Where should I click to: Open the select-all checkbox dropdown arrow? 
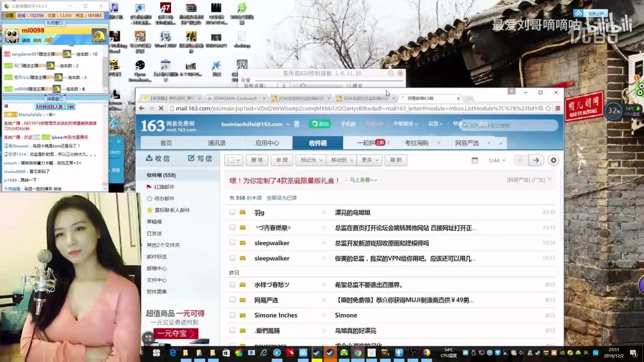tap(238, 160)
